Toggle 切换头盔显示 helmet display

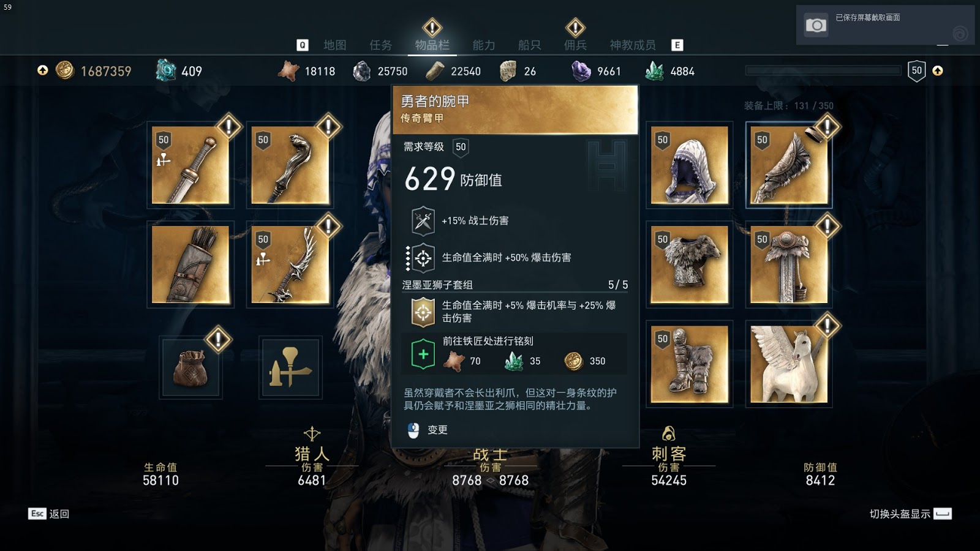click(x=910, y=514)
